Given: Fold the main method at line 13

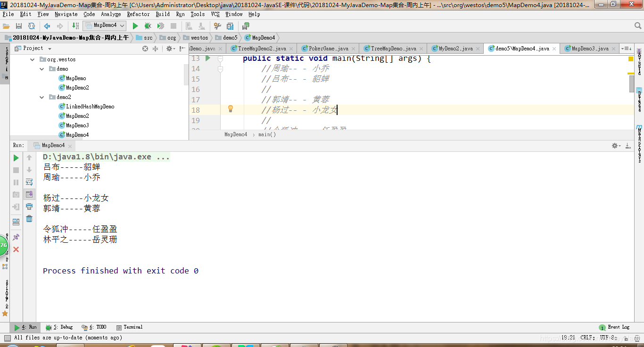Looking at the screenshot, I should 220,58.
